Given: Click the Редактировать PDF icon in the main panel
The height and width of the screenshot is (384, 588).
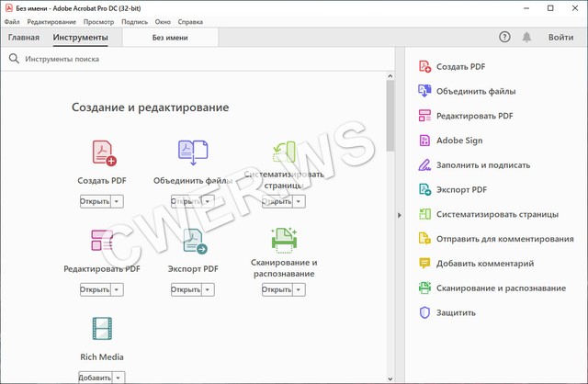Looking at the screenshot, I should 102,242.
